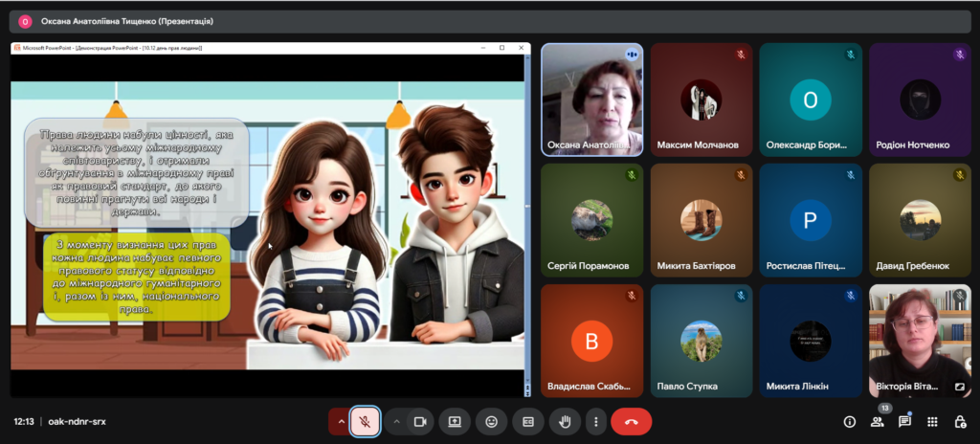Open host controls lock icon
This screenshot has width=980, height=444.
coord(960,422)
